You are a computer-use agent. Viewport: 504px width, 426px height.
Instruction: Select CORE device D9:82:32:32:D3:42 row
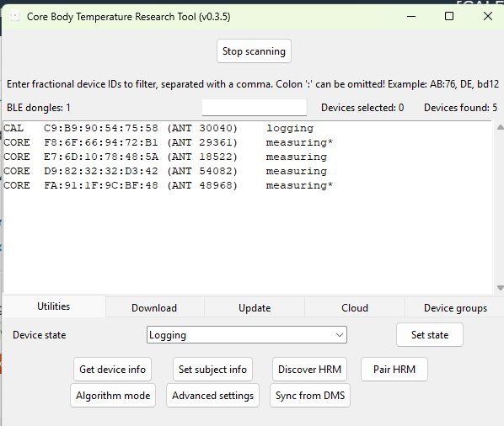(x=247, y=171)
